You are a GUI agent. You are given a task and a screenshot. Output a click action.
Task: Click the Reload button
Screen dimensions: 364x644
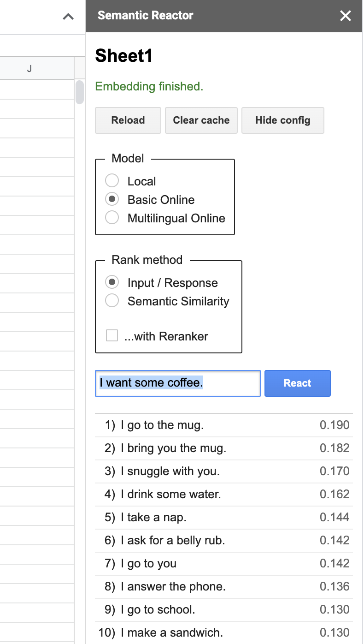(x=128, y=120)
